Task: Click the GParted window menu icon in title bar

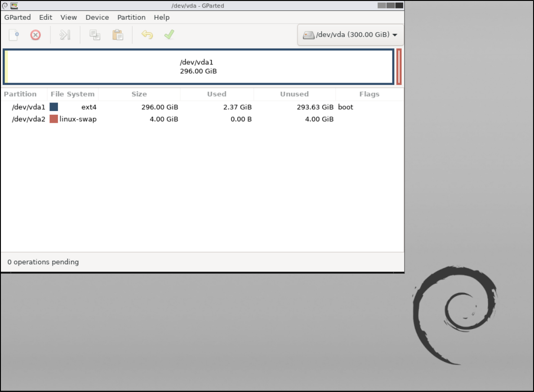Action: [14, 6]
